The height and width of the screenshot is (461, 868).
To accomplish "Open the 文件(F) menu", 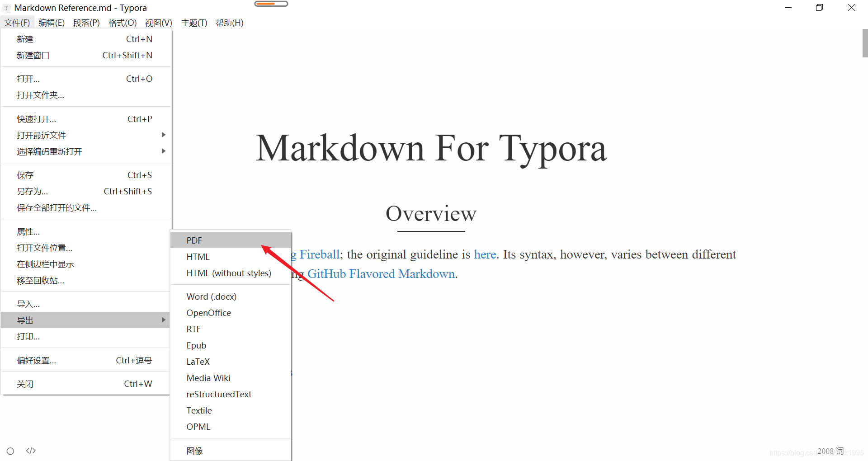I will click(x=17, y=23).
